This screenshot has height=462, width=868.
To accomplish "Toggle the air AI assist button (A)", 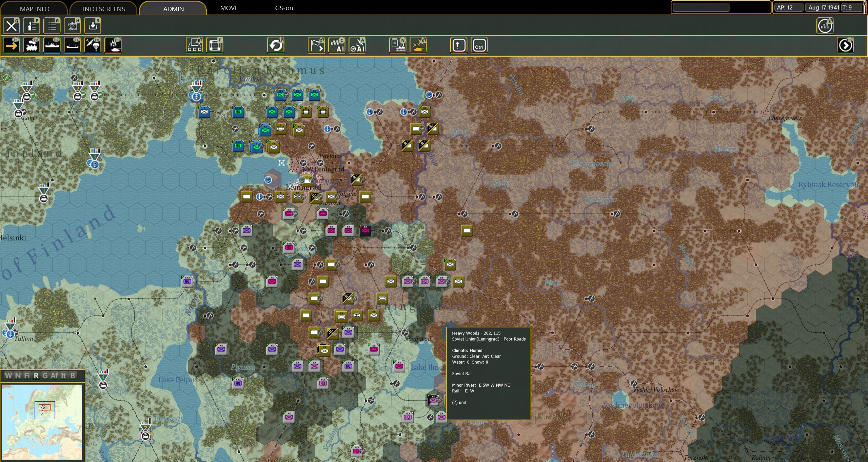I will point(357,45).
